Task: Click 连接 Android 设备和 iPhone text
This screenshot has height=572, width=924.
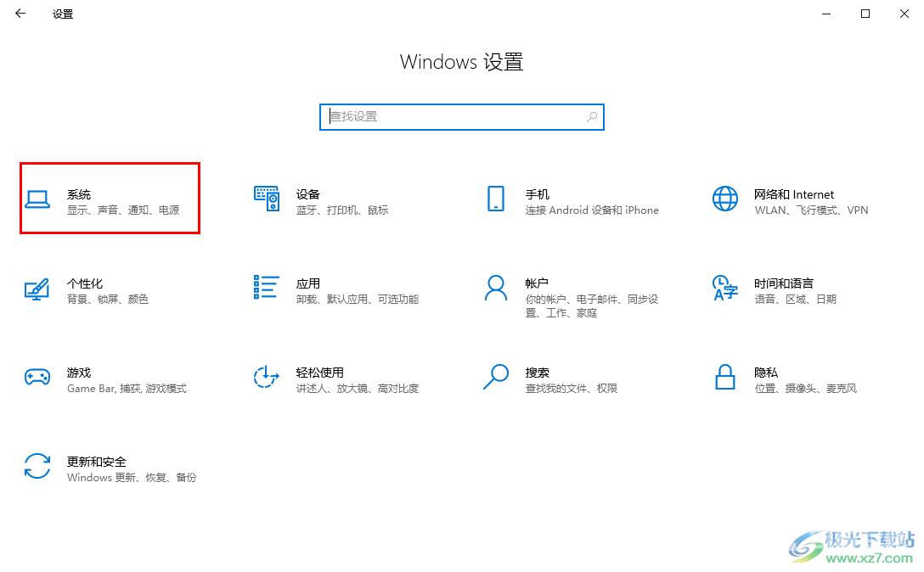Action: point(592,210)
